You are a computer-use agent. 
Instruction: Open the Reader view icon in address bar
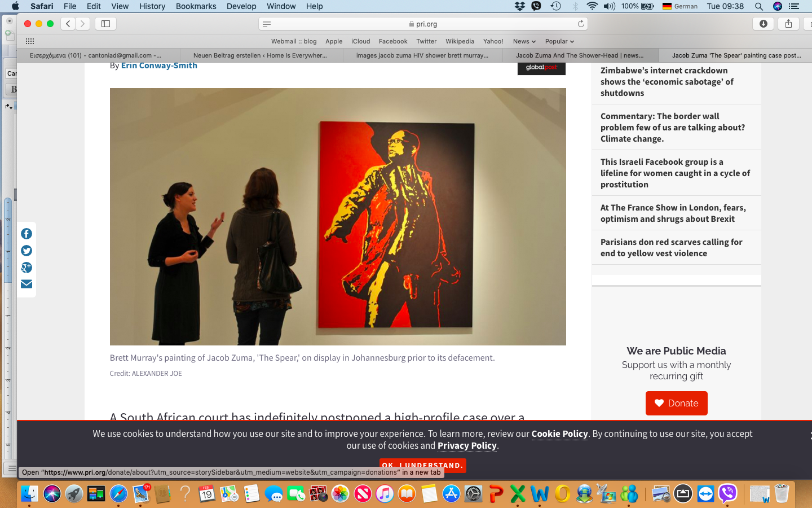267,24
